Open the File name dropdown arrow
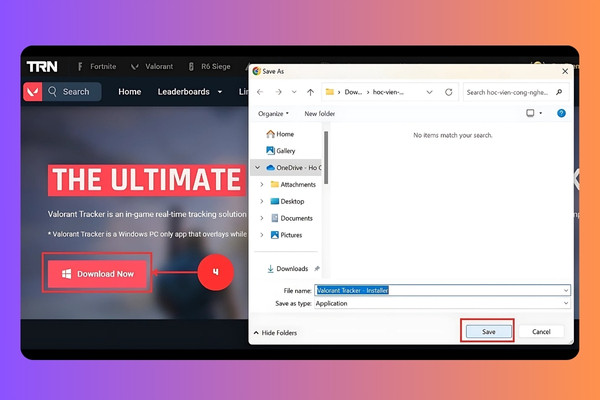Image resolution: width=600 pixels, height=400 pixels. (566, 291)
